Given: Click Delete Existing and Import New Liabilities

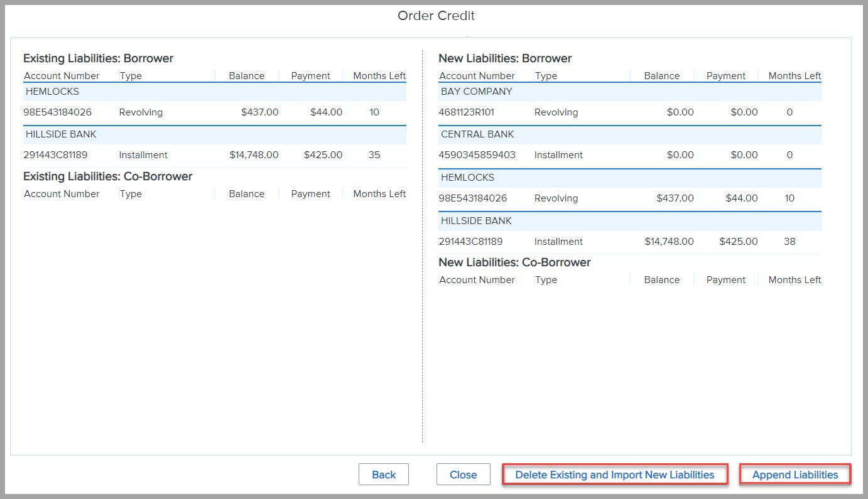Looking at the screenshot, I should (615, 475).
